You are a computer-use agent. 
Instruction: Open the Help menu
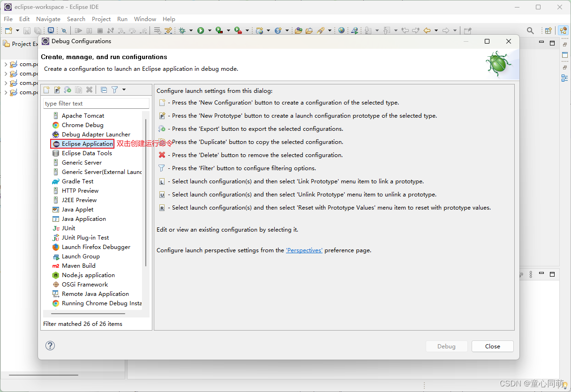pyautogui.click(x=169, y=19)
